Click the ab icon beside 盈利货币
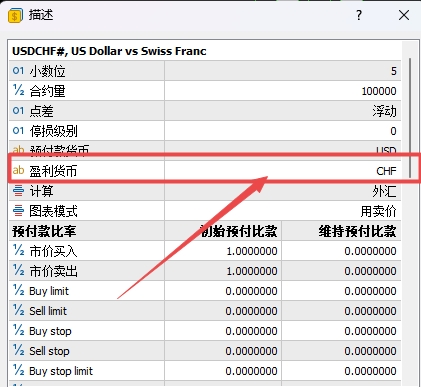Image resolution: width=421 pixels, height=387 pixels. (x=18, y=170)
